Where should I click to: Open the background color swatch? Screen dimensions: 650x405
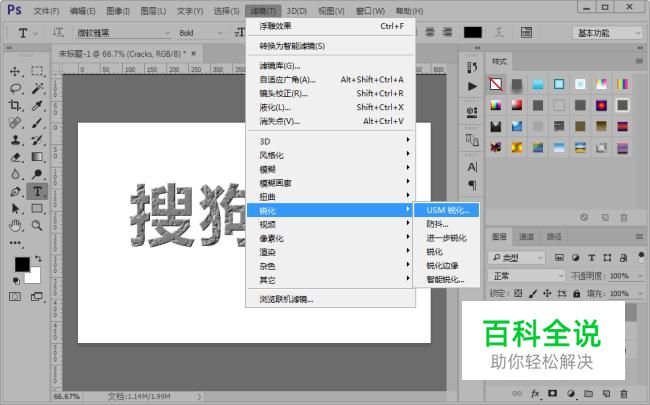[35, 277]
